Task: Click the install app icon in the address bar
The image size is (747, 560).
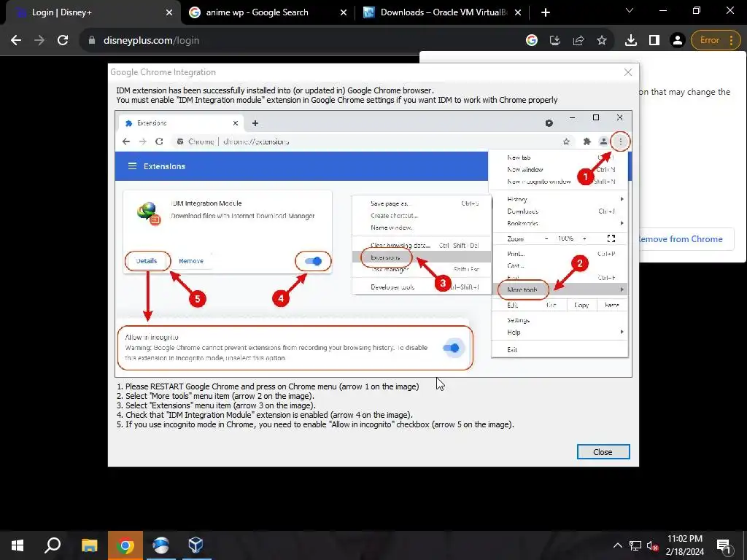Action: [555, 41]
